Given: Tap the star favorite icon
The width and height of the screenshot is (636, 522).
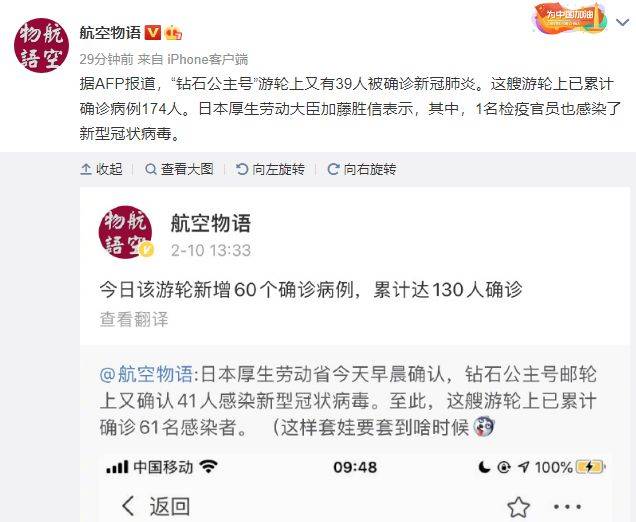Looking at the screenshot, I should [x=519, y=507].
